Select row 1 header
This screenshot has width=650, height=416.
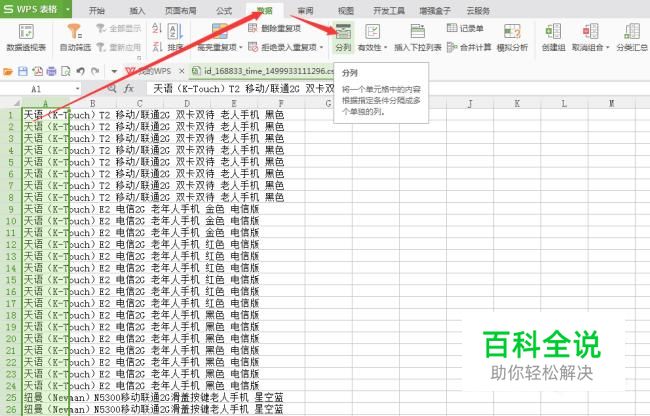click(10, 115)
